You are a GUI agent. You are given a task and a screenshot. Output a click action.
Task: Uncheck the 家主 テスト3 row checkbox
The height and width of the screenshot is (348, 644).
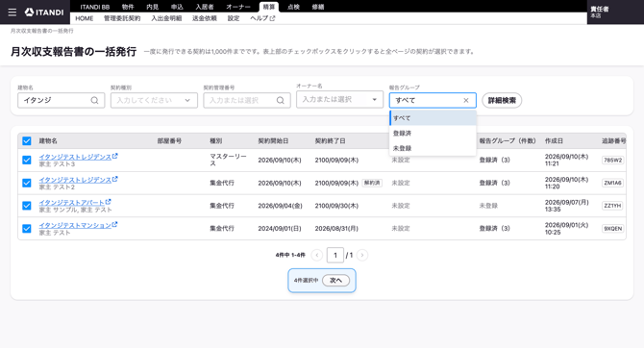pos(27,160)
